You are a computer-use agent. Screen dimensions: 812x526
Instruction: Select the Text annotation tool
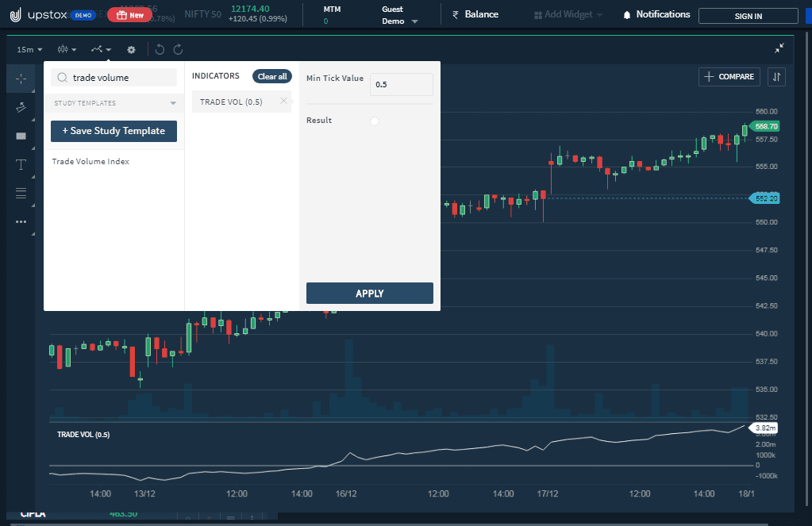coord(21,165)
